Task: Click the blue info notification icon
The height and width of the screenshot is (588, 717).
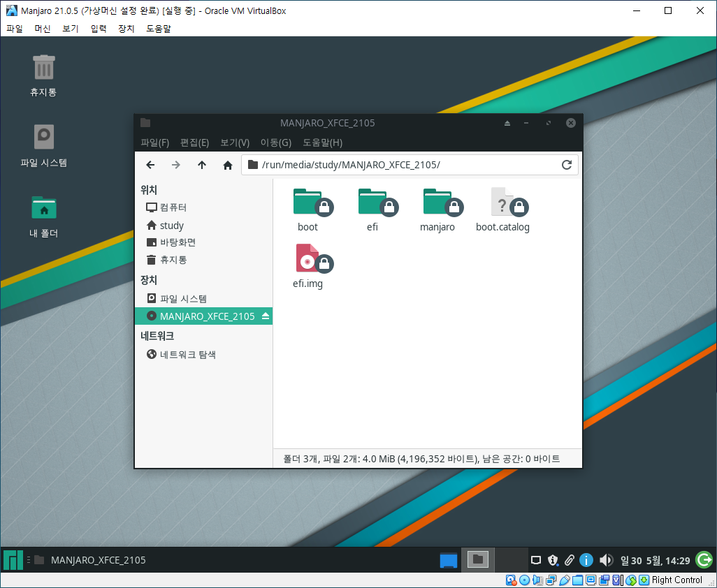Action: pos(586,559)
